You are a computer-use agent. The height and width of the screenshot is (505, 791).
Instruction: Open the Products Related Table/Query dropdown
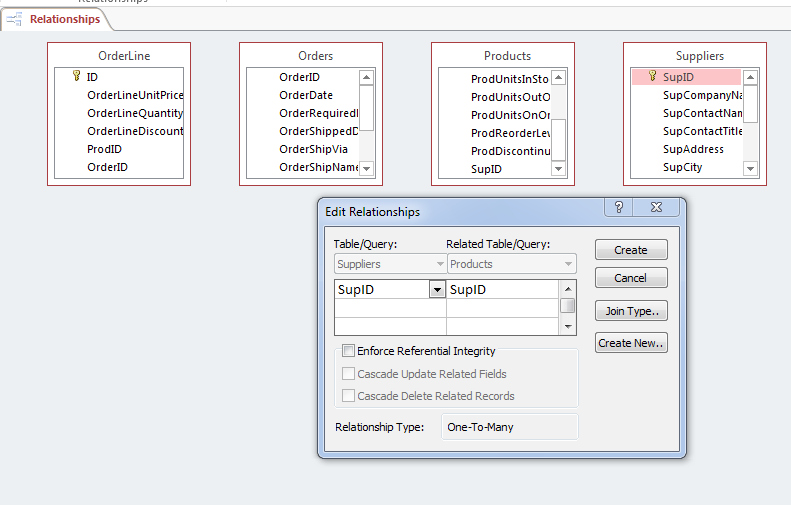click(569, 264)
